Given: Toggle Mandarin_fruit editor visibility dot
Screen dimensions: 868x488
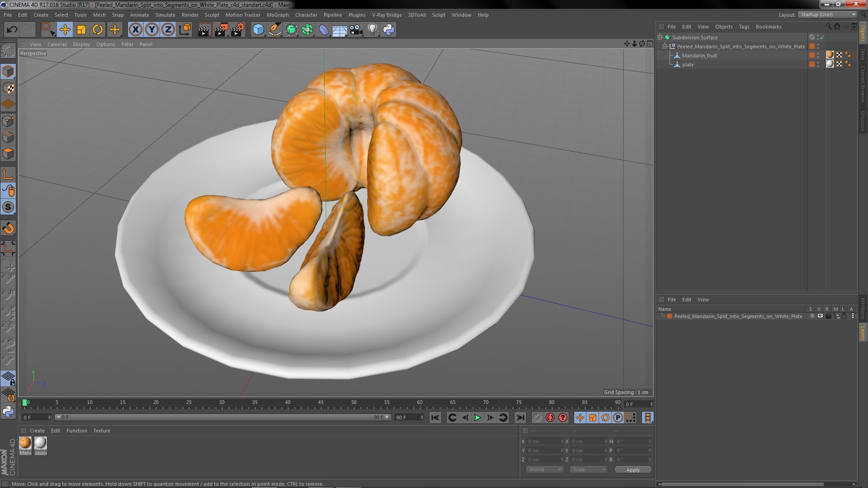Looking at the screenshot, I should click(818, 54).
